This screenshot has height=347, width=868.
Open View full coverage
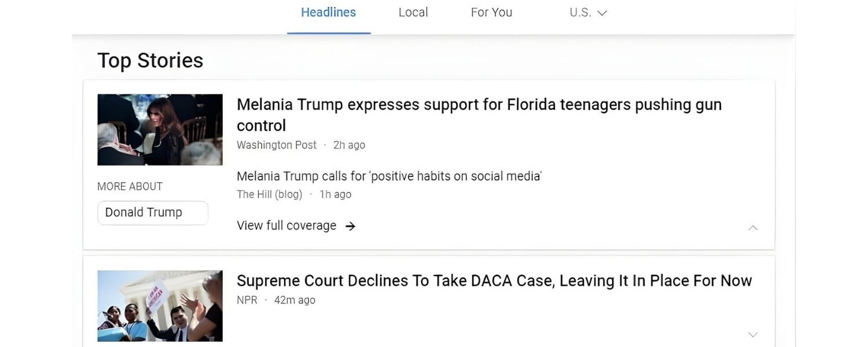click(286, 226)
